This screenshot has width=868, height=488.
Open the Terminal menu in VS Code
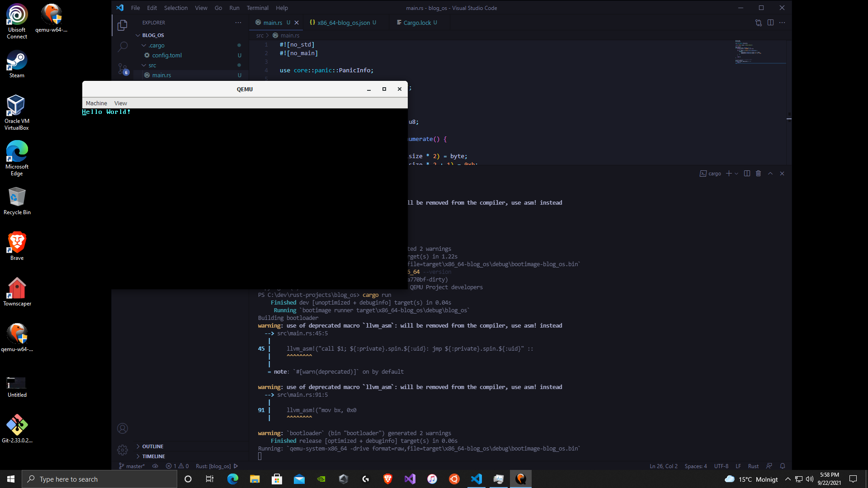[257, 8]
